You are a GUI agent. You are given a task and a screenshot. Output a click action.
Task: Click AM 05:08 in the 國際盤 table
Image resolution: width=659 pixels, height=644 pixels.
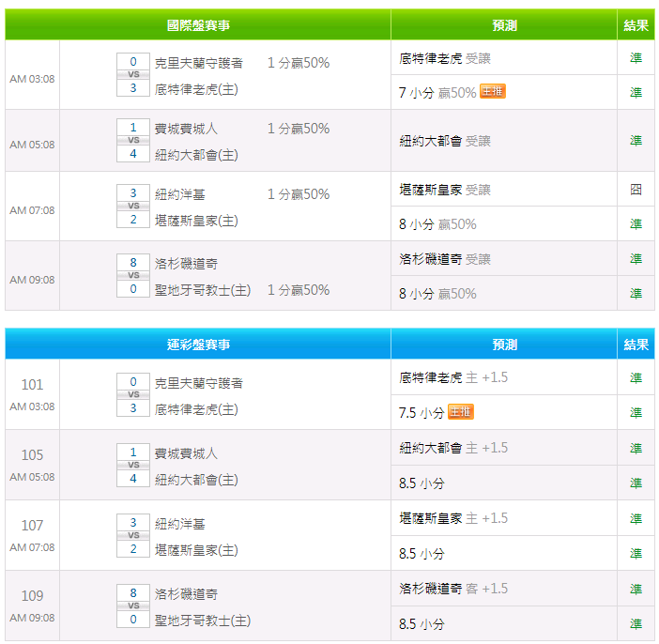point(32,145)
